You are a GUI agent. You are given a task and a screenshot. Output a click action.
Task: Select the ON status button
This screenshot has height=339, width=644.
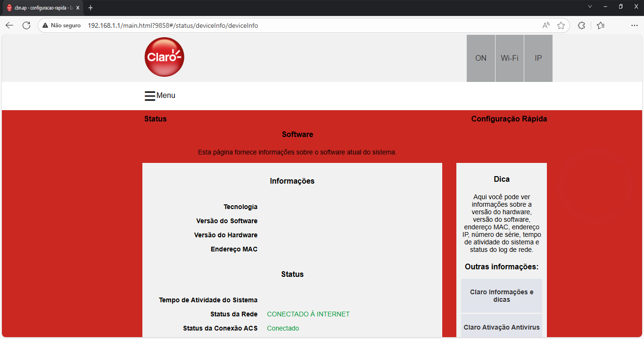481,58
